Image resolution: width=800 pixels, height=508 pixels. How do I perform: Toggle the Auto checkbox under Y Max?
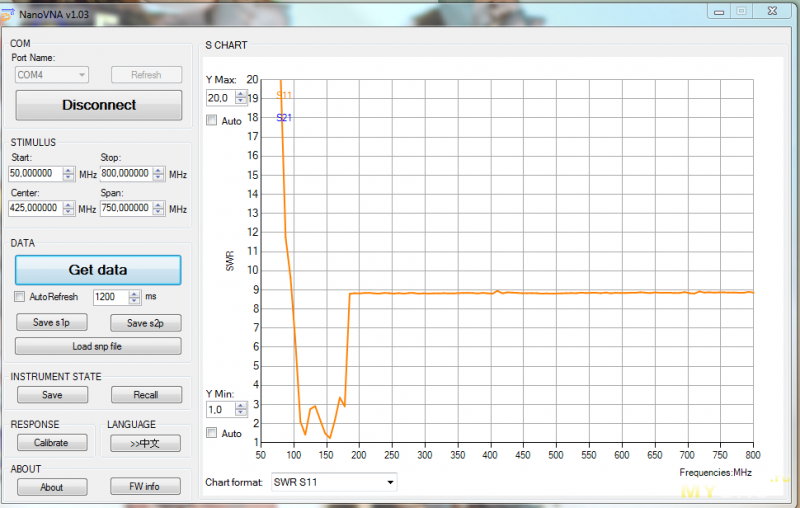click(x=211, y=121)
